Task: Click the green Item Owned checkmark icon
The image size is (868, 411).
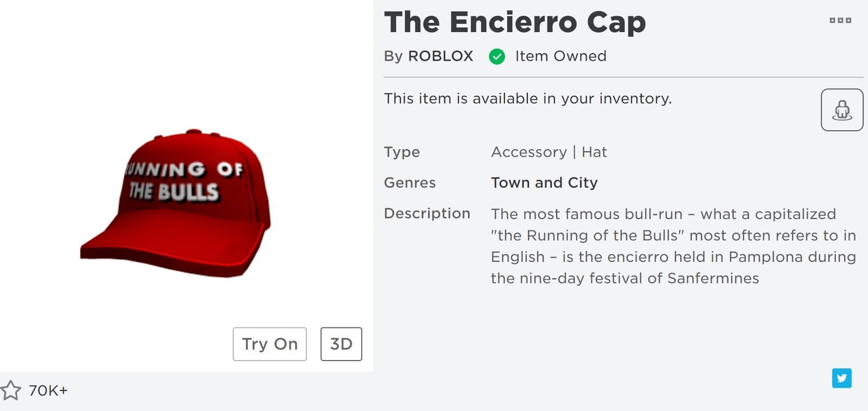Action: (x=497, y=56)
